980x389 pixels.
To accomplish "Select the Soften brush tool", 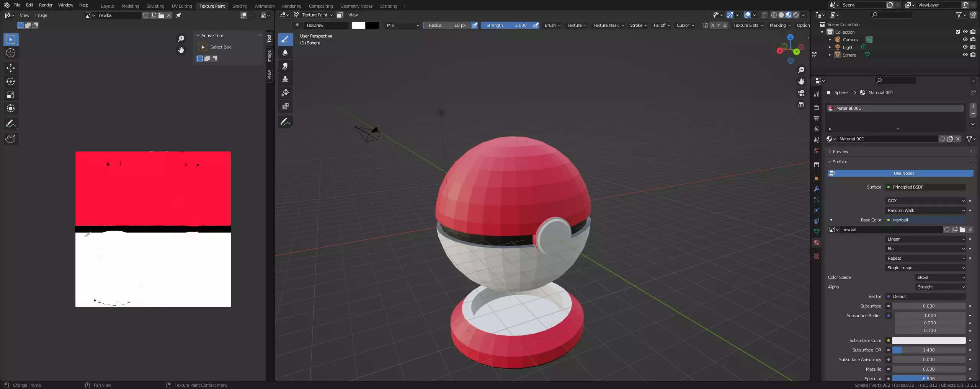I will click(x=285, y=53).
